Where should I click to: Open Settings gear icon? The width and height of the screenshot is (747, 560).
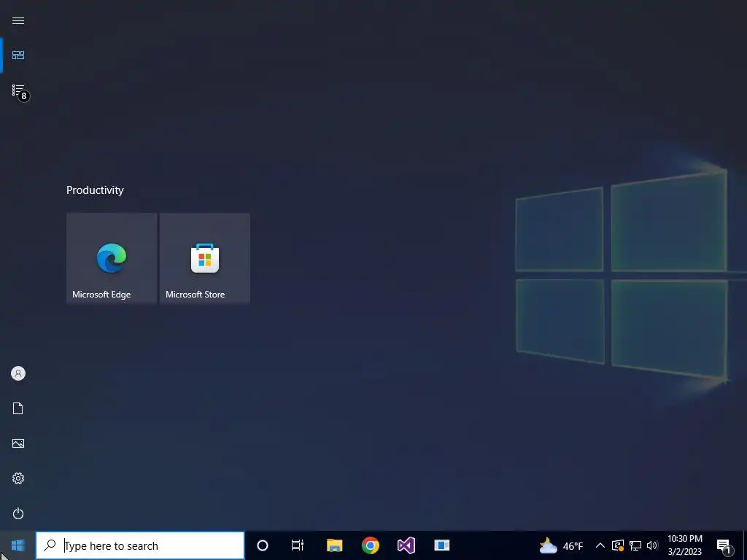click(18, 478)
